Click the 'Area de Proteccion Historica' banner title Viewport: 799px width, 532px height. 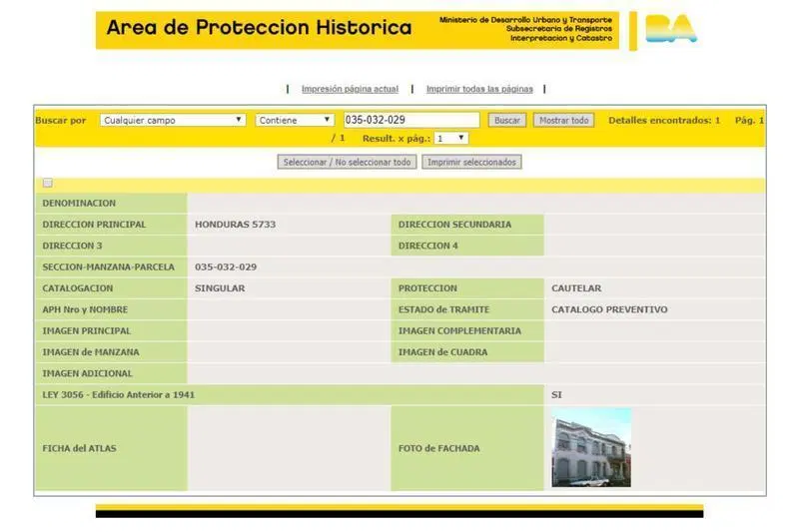(x=259, y=28)
